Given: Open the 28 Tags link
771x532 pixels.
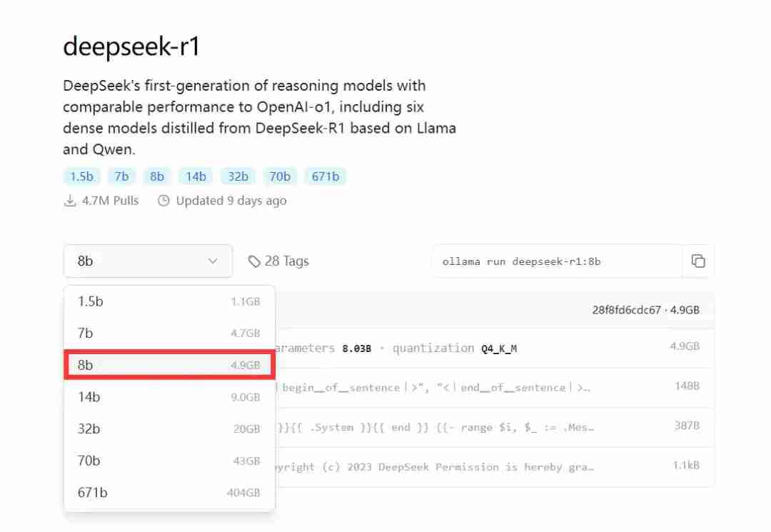Looking at the screenshot, I should point(279,261).
